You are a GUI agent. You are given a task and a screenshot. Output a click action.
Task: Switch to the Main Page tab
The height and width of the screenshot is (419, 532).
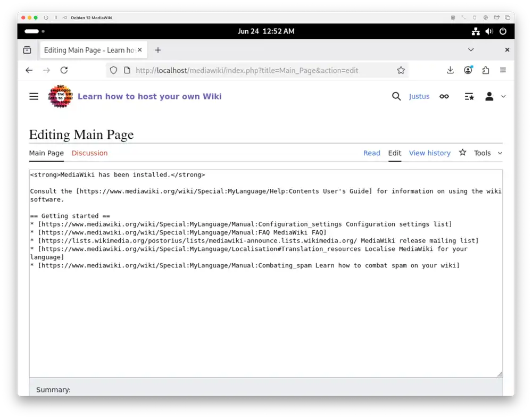click(46, 153)
